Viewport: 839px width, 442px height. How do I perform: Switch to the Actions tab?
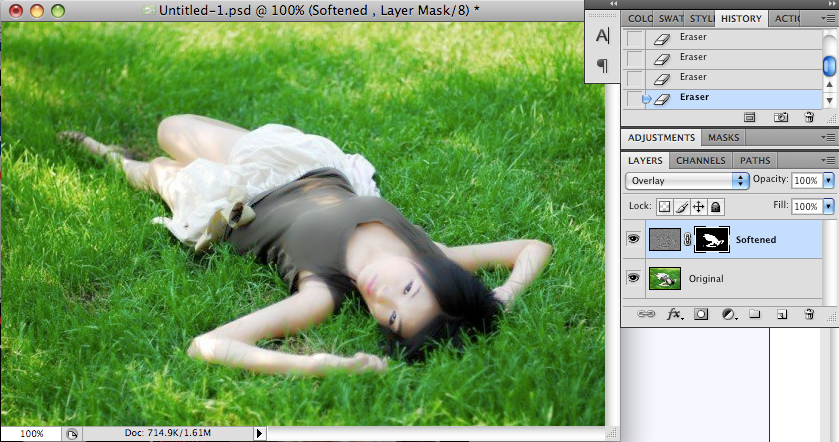tap(787, 19)
